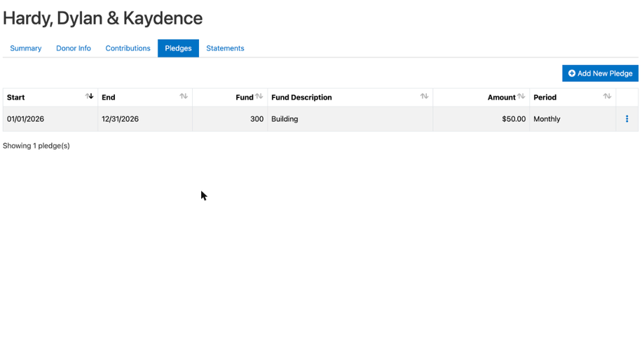This screenshot has width=644, height=339.
Task: Click the Amount column header text
Action: pos(501,97)
